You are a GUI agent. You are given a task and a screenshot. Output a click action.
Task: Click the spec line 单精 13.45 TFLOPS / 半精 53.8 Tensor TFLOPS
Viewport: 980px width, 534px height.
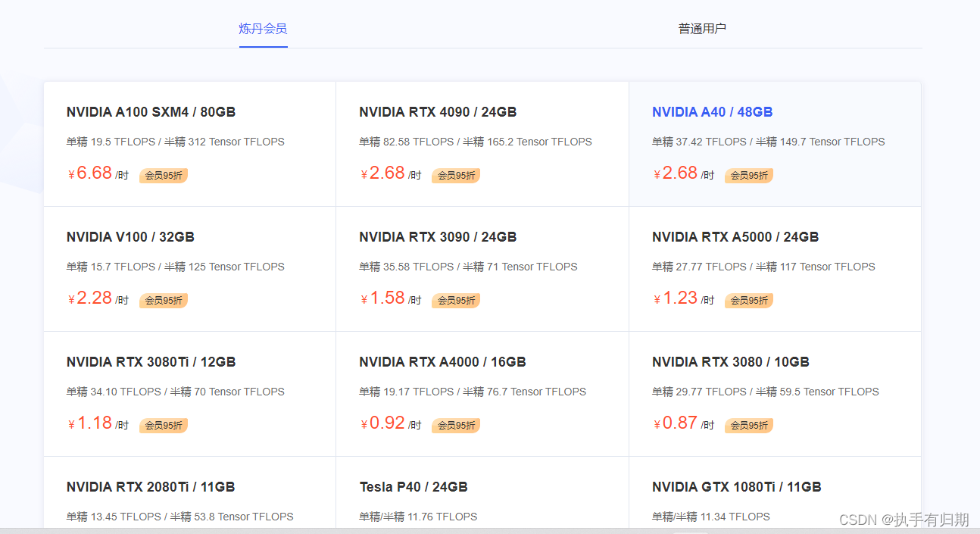[x=180, y=517]
